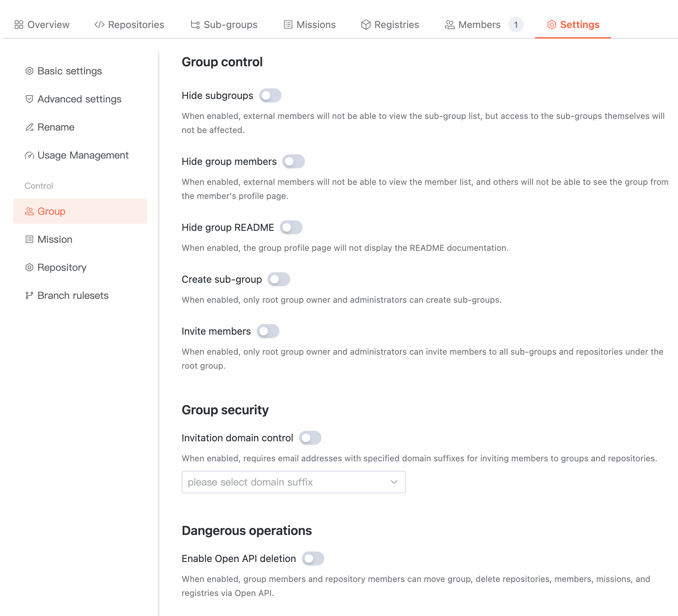This screenshot has height=616, width=678.
Task: Toggle the Create sub-group switch
Action: coord(279,279)
